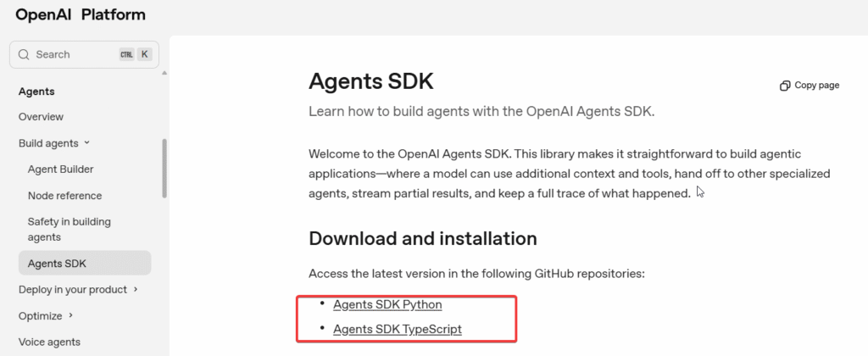Click the K shortcut key badge
Image resolution: width=868 pixels, height=356 pixels.
(145, 54)
